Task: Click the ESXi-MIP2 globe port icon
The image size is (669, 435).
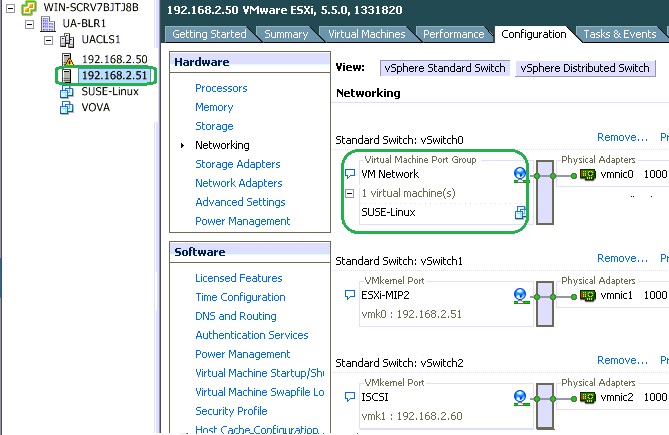Action: (x=520, y=296)
